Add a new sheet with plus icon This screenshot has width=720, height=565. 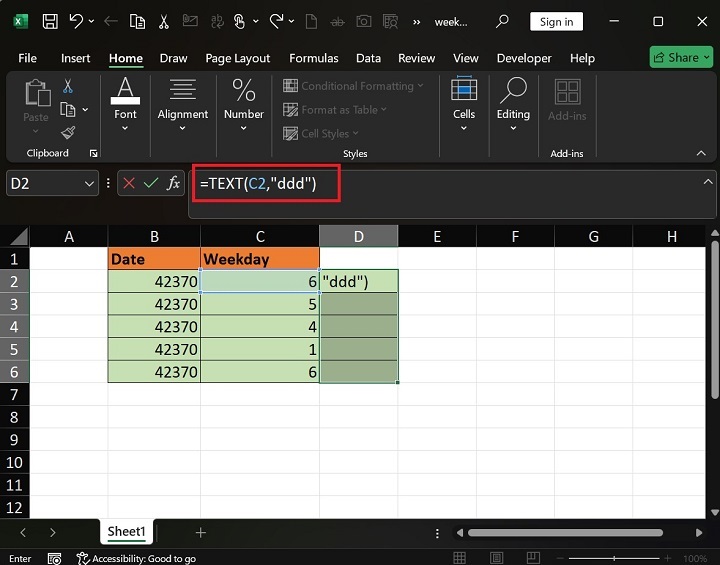coord(200,533)
